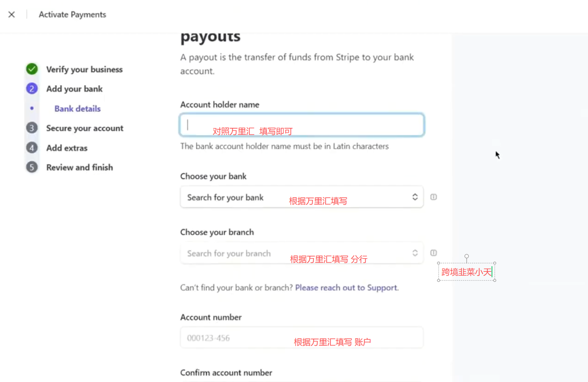Jump to Review and finish step

(x=79, y=167)
